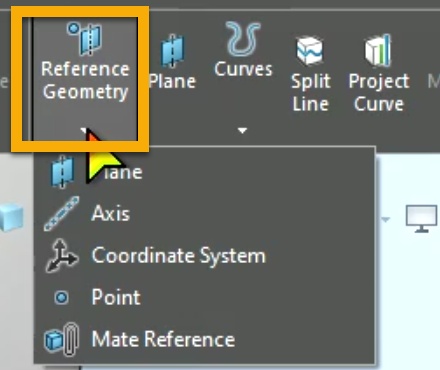Image resolution: width=440 pixels, height=370 pixels.
Task: Click the Curves icon in the toolbar
Action: [243, 39]
